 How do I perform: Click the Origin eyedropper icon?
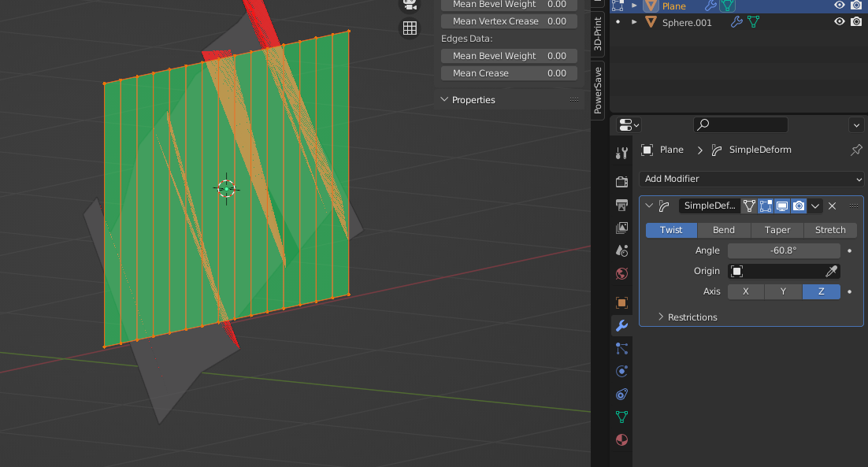pyautogui.click(x=831, y=271)
